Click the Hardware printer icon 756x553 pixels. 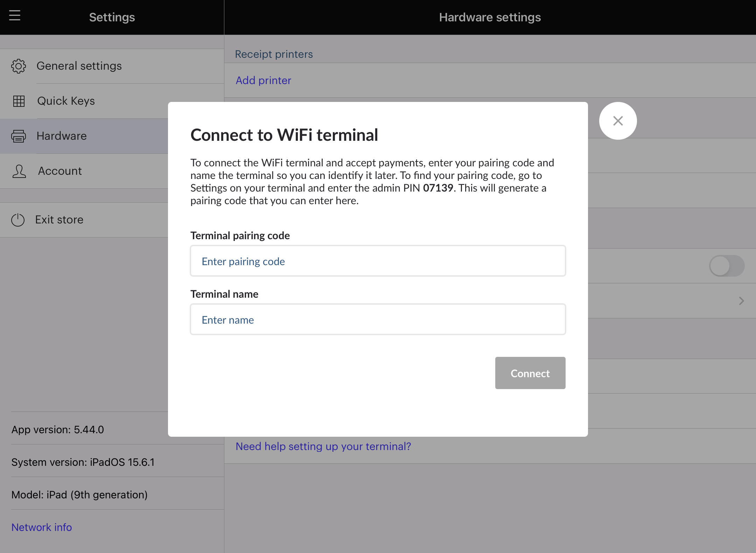tap(19, 136)
